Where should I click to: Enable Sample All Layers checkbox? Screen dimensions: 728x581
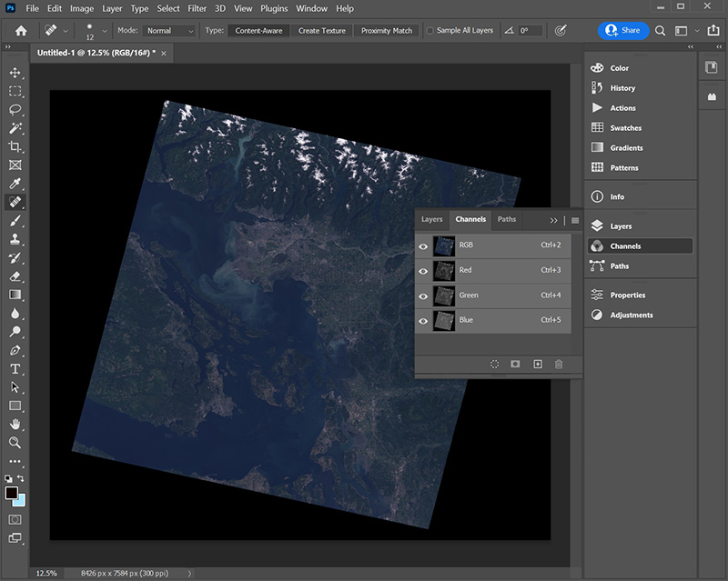click(x=430, y=31)
